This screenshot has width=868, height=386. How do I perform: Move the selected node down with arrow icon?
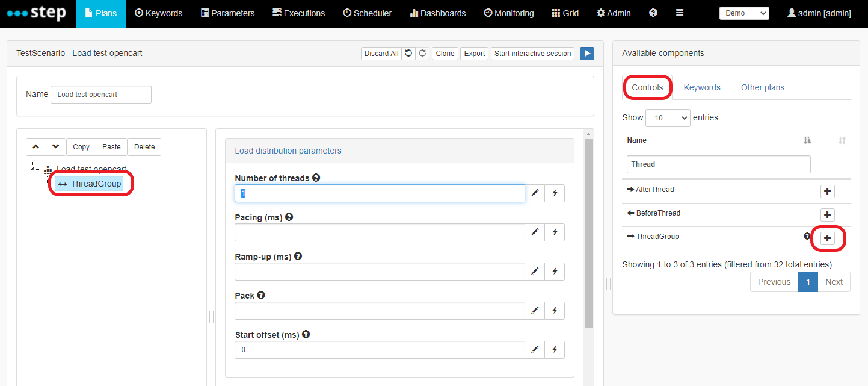tap(55, 146)
